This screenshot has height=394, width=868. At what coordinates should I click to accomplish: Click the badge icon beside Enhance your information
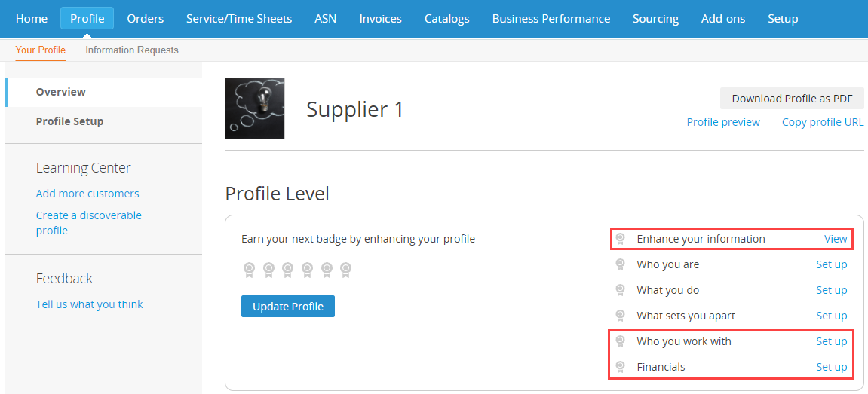621,239
